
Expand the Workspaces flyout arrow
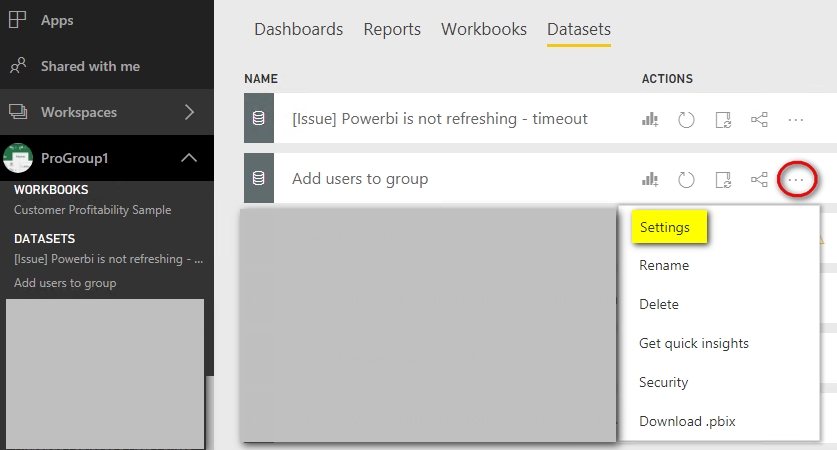[x=189, y=112]
